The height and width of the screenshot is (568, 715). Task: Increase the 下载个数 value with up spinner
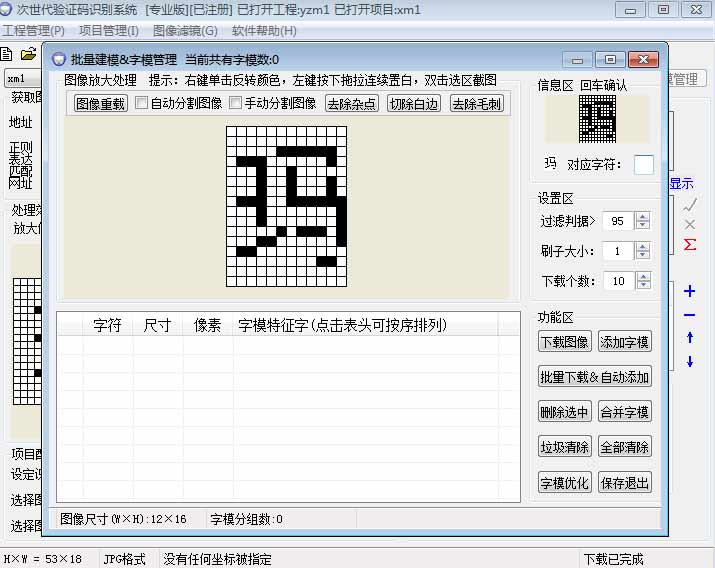642,276
